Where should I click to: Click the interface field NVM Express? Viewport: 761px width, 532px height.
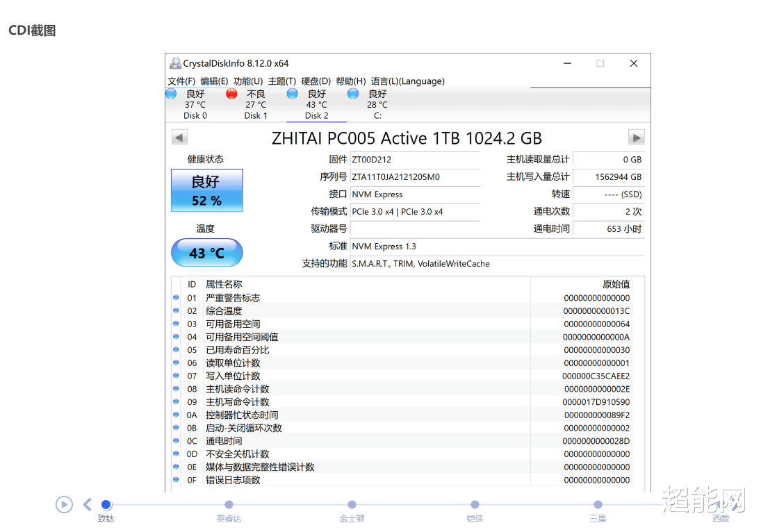click(x=415, y=194)
